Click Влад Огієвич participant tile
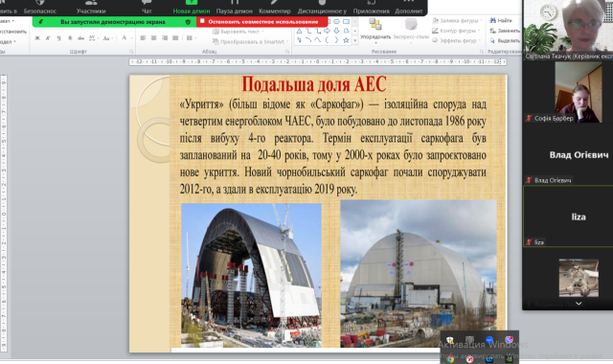Viewport: 613px width, 364px height. coord(568,154)
